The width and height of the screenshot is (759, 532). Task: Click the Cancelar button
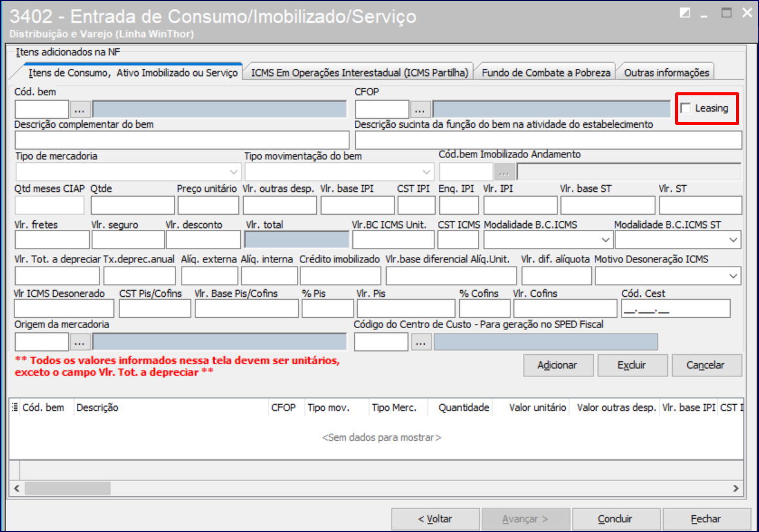point(706,365)
